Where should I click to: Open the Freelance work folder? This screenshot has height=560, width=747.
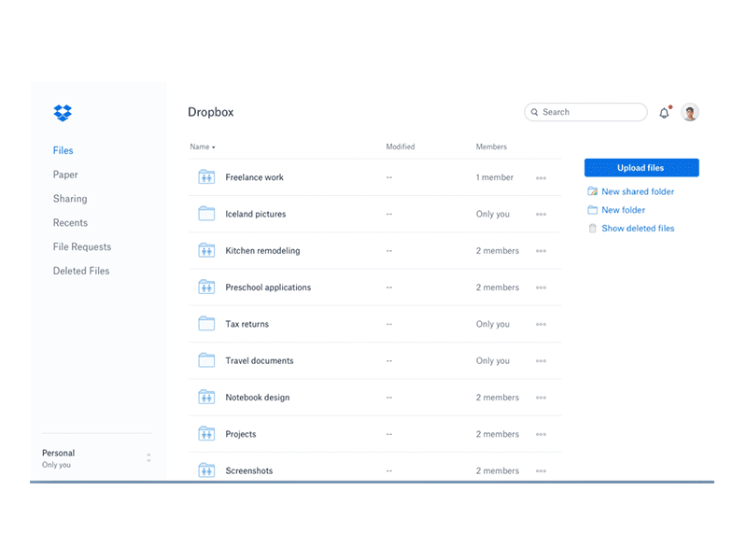click(254, 177)
